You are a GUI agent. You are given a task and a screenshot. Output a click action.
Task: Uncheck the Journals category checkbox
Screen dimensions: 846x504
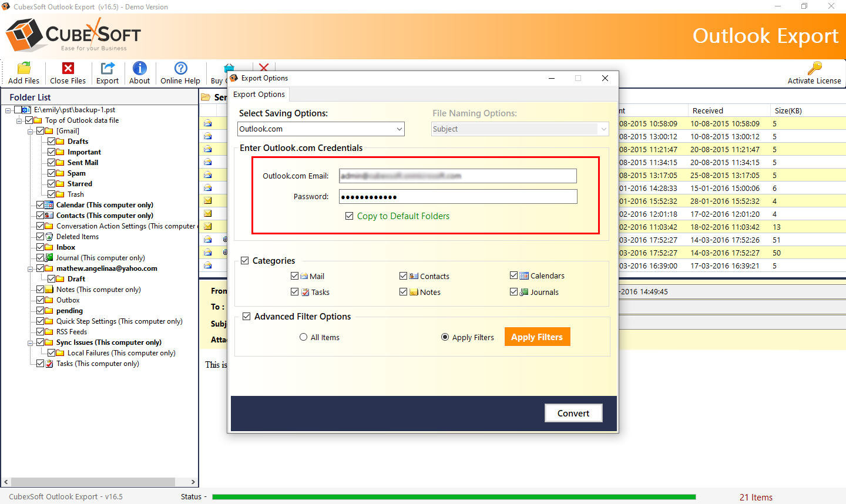coord(514,292)
